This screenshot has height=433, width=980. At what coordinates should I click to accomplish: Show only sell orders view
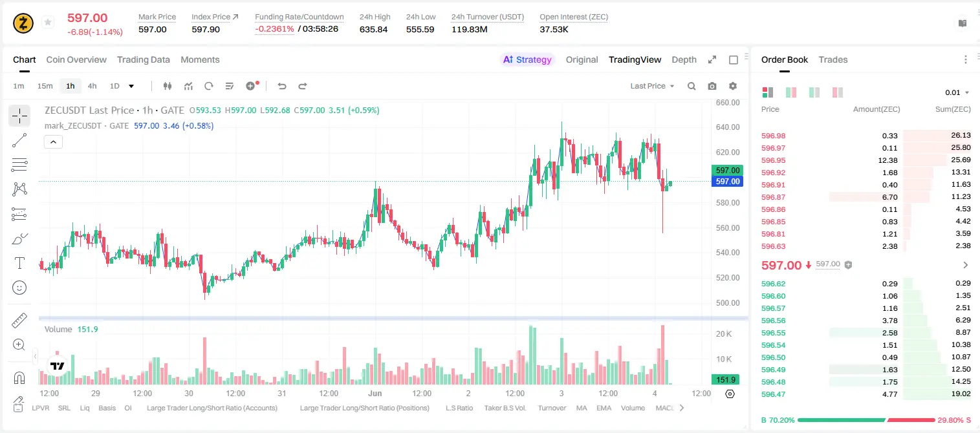coord(838,92)
